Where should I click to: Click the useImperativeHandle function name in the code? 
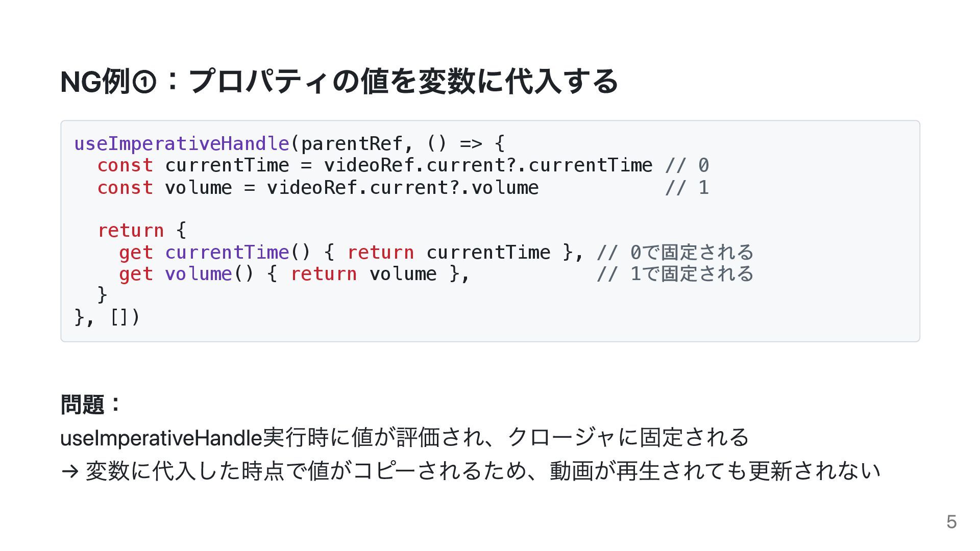coord(182,144)
